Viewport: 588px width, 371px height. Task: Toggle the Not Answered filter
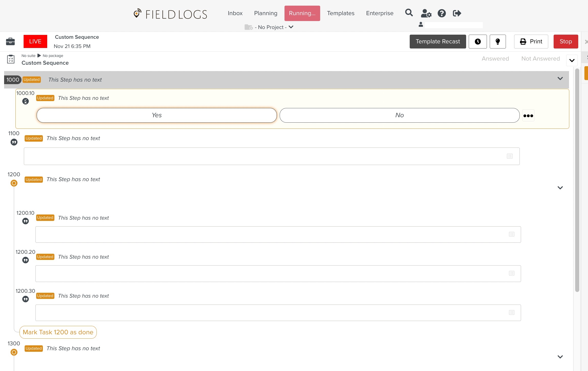pos(540,59)
